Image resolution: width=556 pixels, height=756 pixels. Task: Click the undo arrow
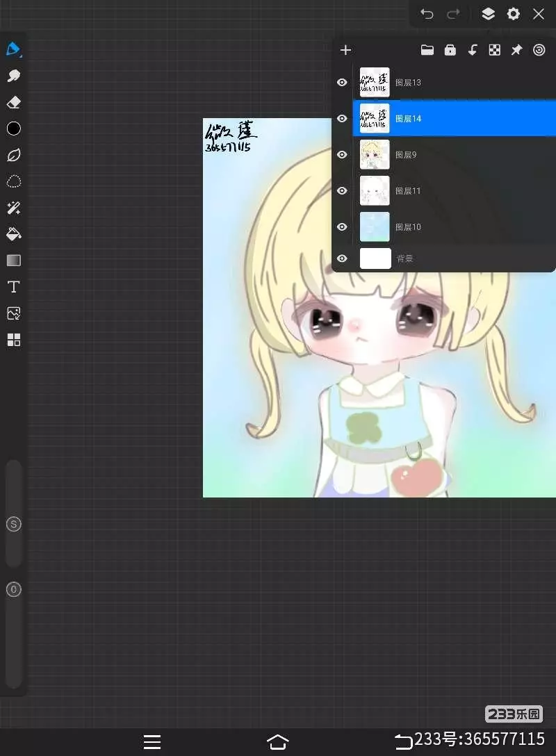(x=427, y=14)
